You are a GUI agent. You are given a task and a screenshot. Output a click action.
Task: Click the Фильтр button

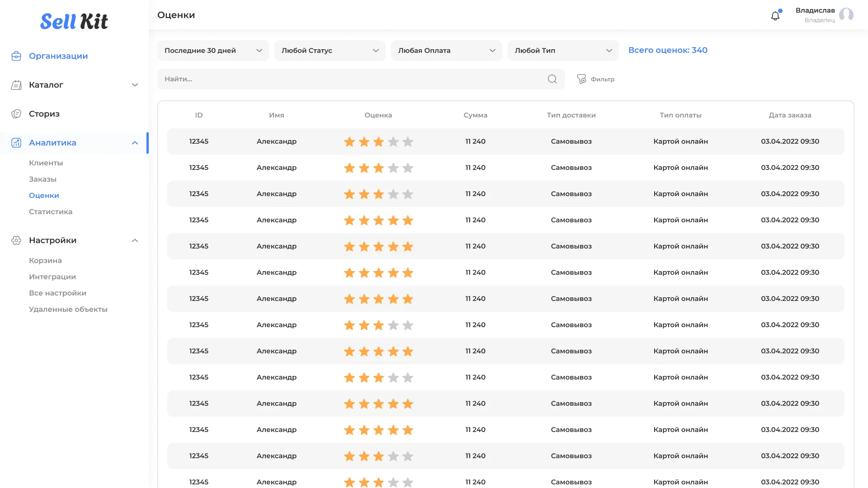(x=595, y=79)
